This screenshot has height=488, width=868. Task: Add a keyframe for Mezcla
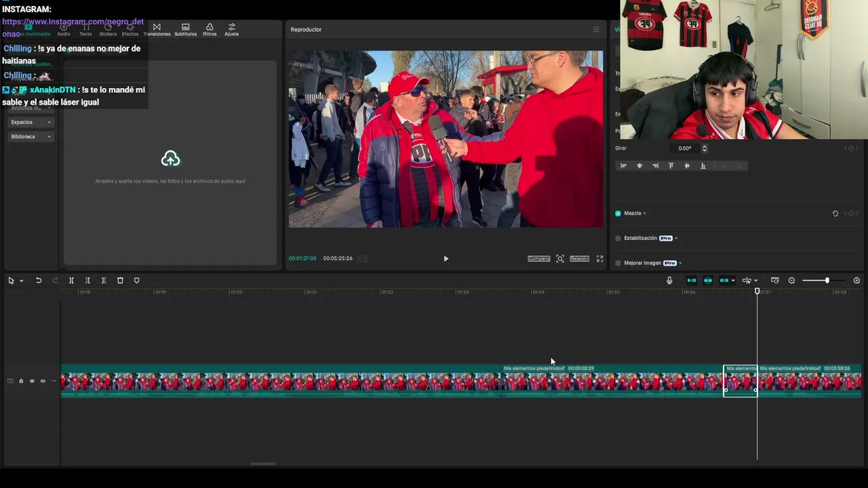coord(851,213)
